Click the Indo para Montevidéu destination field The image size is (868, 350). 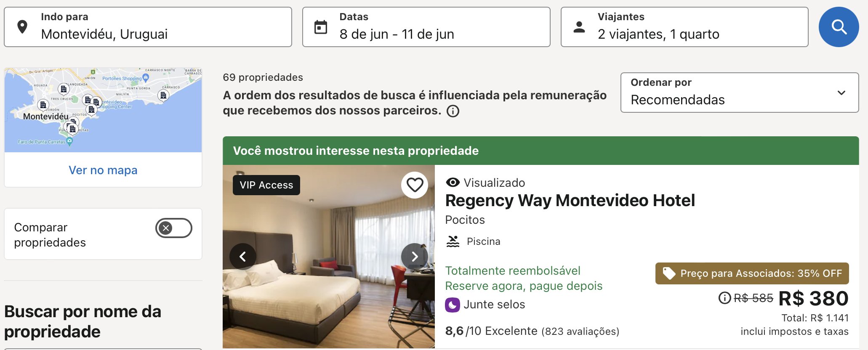point(148,27)
